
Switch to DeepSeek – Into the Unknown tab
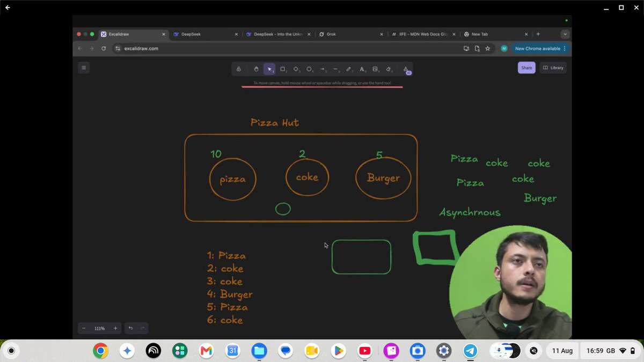[x=279, y=34]
